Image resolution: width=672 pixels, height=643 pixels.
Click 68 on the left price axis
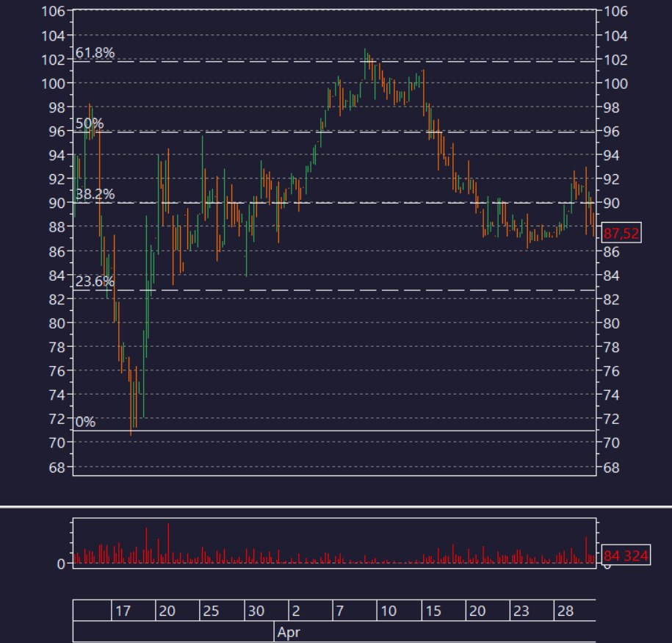57,467
